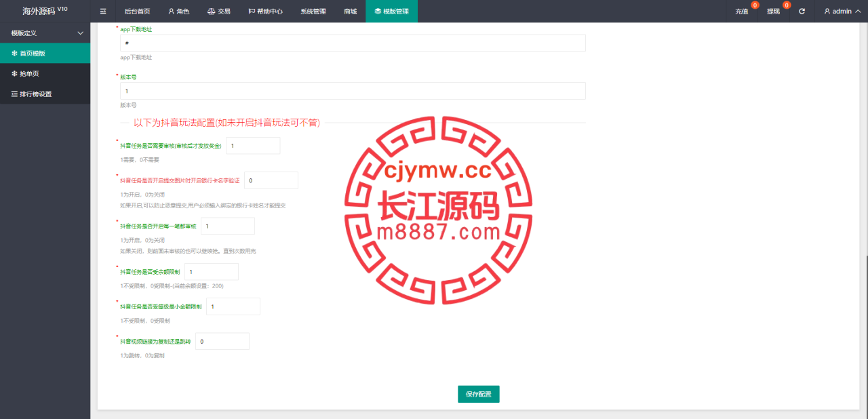Click the flag icon next to 帮助中心

[252, 12]
